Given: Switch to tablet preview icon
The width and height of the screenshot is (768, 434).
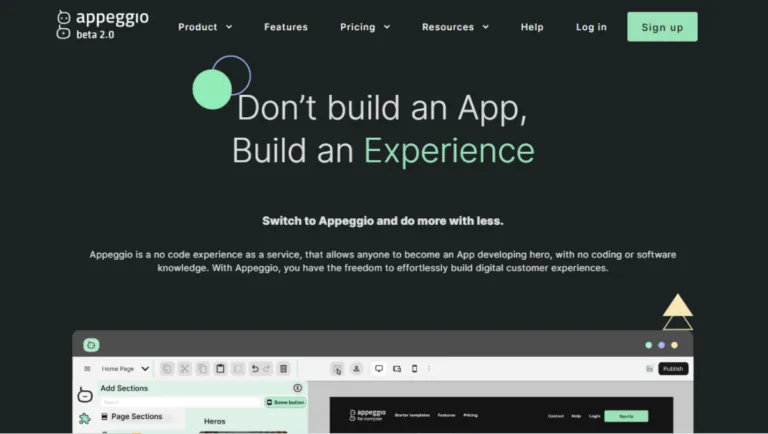Looking at the screenshot, I should (x=397, y=368).
